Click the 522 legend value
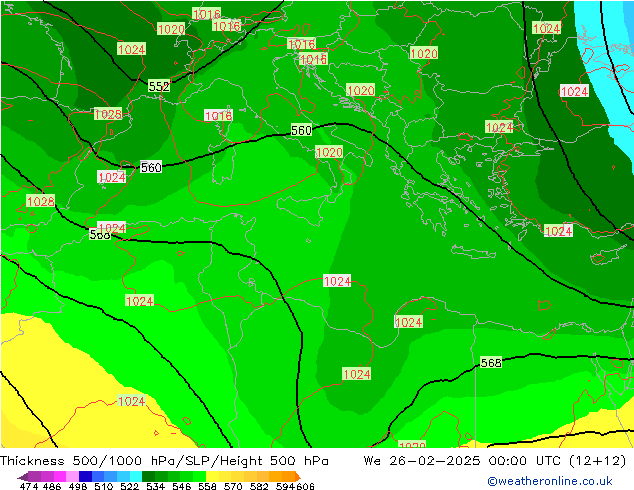 pos(130,486)
